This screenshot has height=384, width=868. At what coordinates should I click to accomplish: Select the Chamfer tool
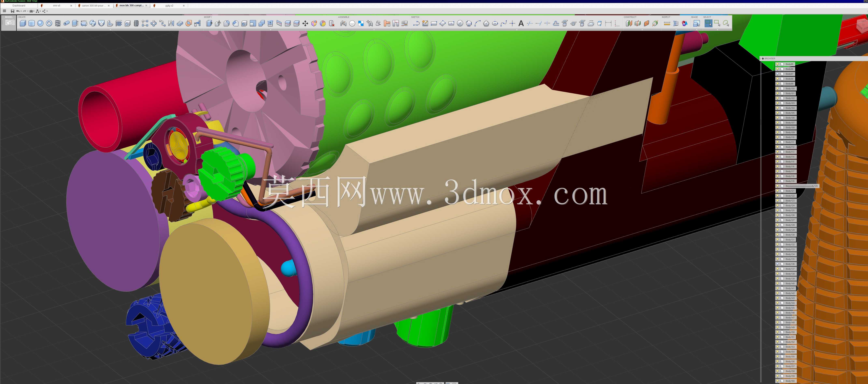(x=235, y=23)
